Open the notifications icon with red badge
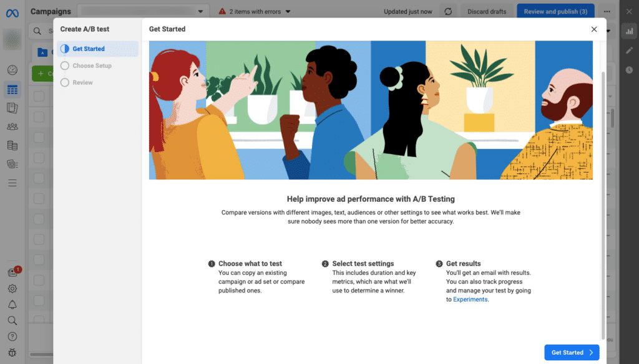Image resolution: width=639 pixels, height=364 pixels. 12,272
